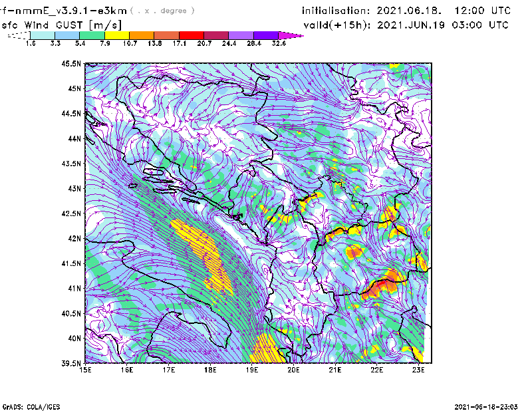Image resolution: width=532 pixels, height=411 pixels.
Task: Click the magenta arrow above 32.6 in legend
Action: [291, 35]
